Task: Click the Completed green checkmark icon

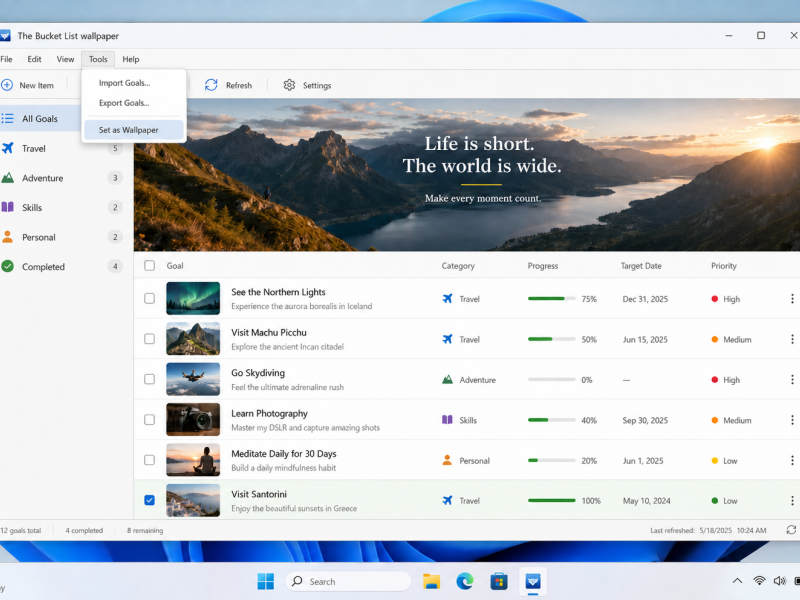Action: 8,266
